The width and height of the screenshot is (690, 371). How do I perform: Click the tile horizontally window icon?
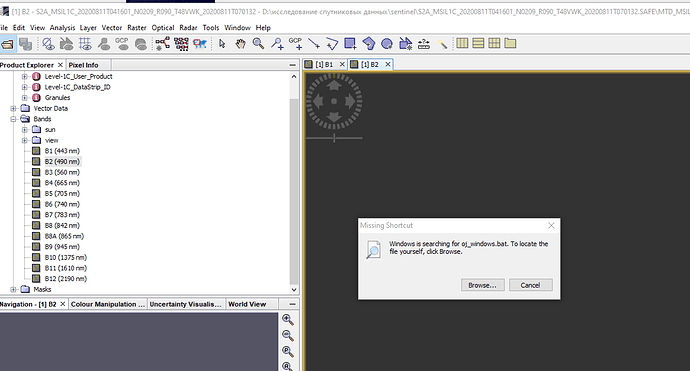(x=462, y=43)
